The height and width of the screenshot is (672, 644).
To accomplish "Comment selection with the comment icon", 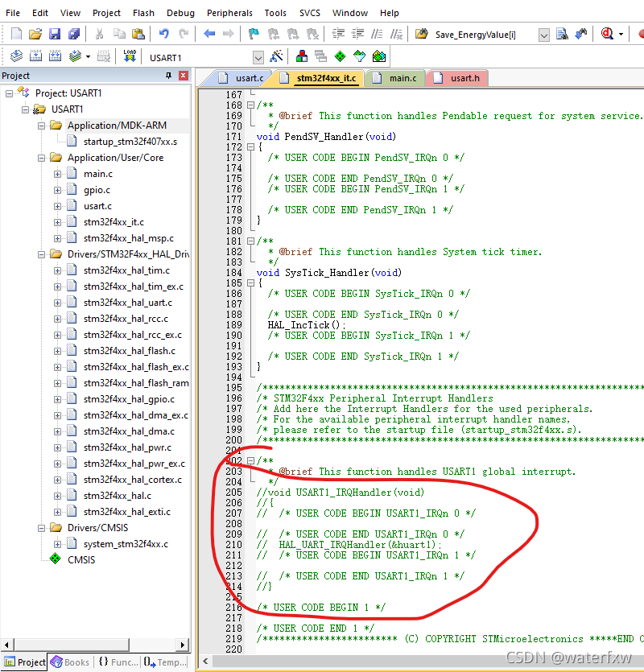I will [377, 34].
